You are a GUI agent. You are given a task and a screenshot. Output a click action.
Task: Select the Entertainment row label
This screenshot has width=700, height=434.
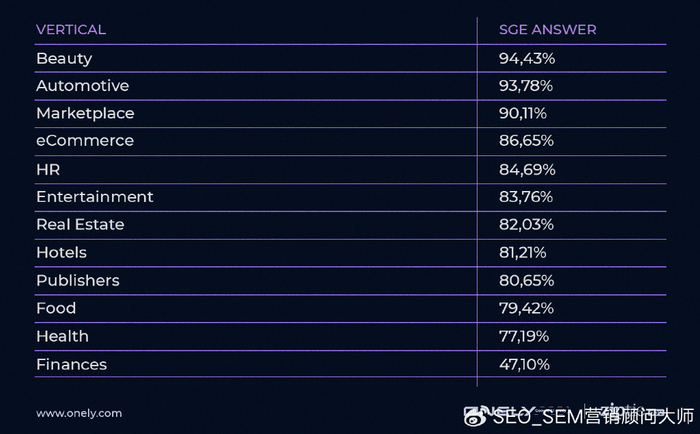(94, 197)
